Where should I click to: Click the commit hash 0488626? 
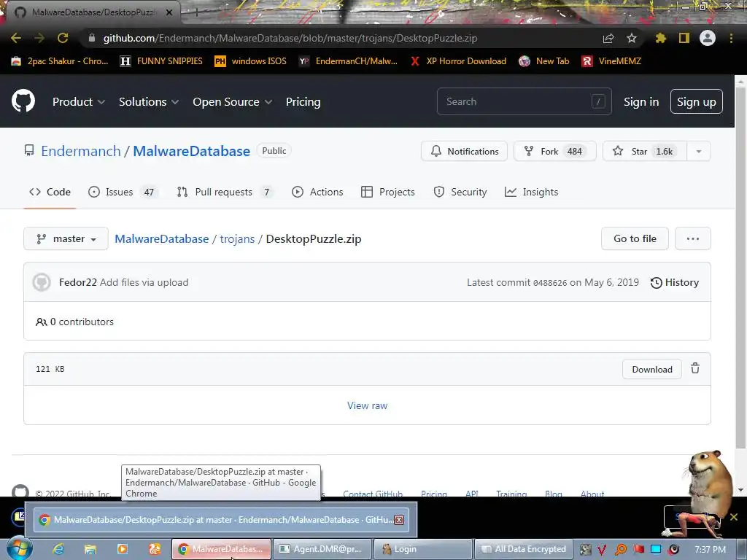point(550,283)
